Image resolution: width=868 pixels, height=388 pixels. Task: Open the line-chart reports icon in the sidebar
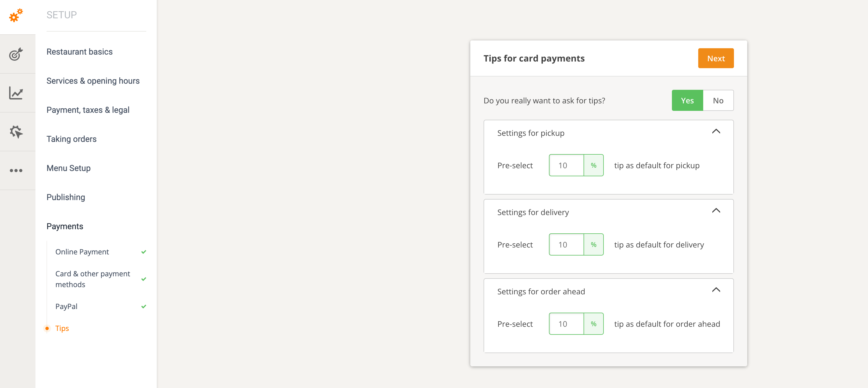tap(16, 93)
